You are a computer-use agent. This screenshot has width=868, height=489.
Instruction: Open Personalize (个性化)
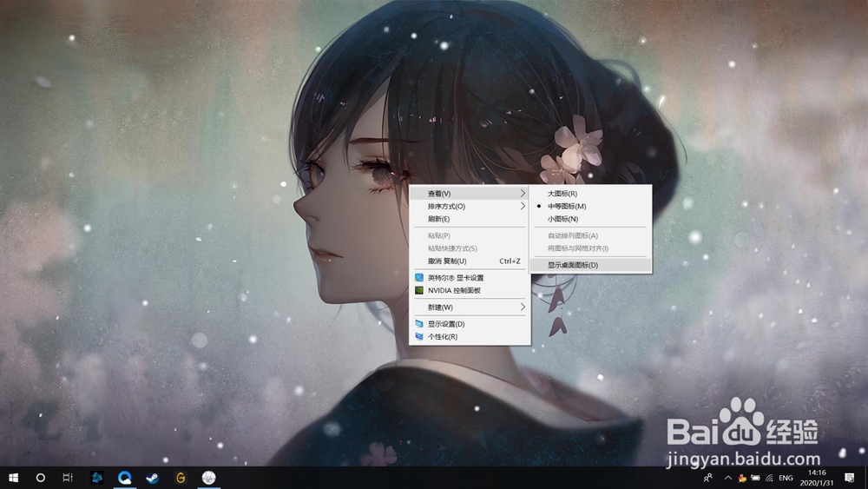[x=470, y=337]
